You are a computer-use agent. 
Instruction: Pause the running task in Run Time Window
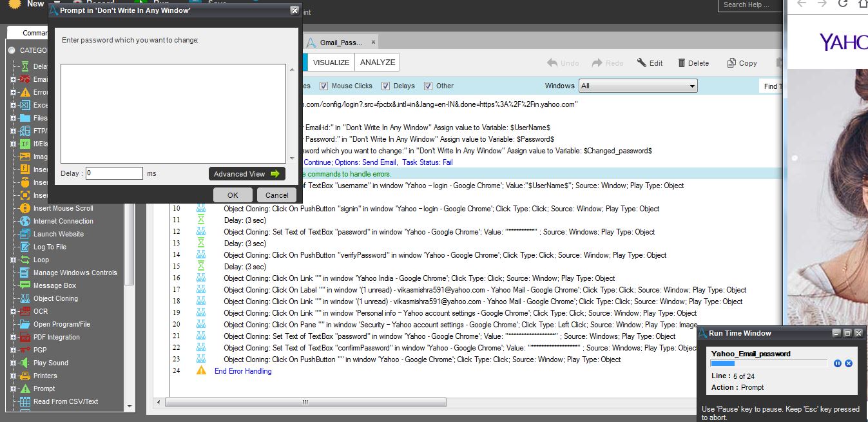click(838, 364)
